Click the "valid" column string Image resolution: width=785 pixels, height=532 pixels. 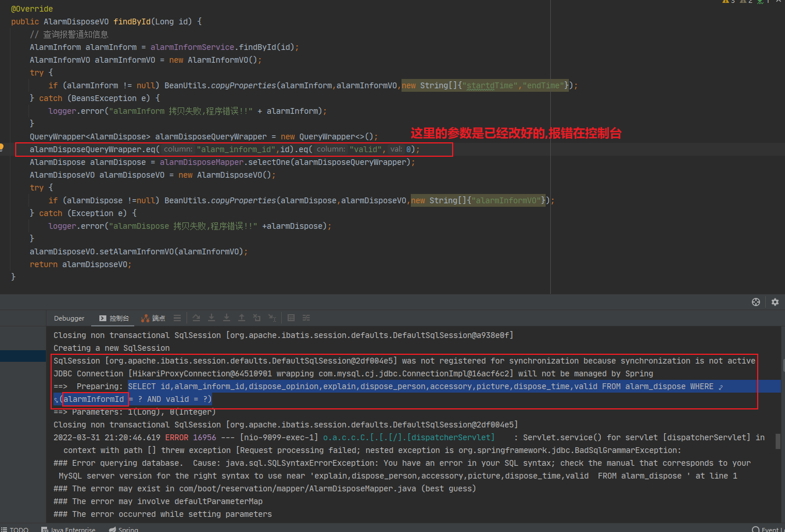coord(365,149)
